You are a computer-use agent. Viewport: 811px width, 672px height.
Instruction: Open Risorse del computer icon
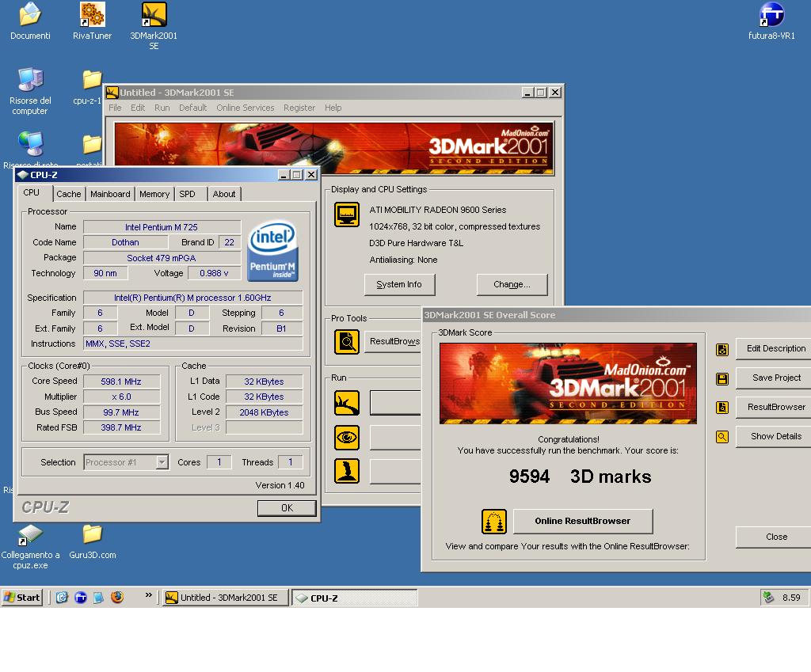tap(30, 80)
